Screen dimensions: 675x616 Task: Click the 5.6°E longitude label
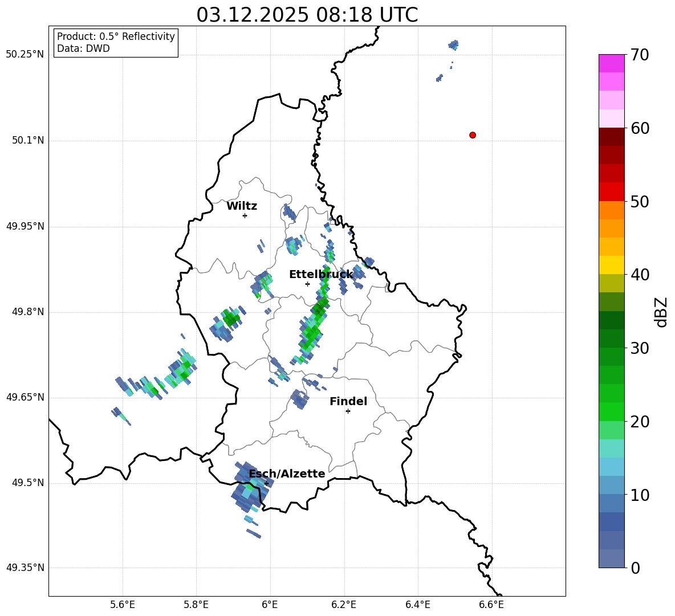(x=122, y=605)
